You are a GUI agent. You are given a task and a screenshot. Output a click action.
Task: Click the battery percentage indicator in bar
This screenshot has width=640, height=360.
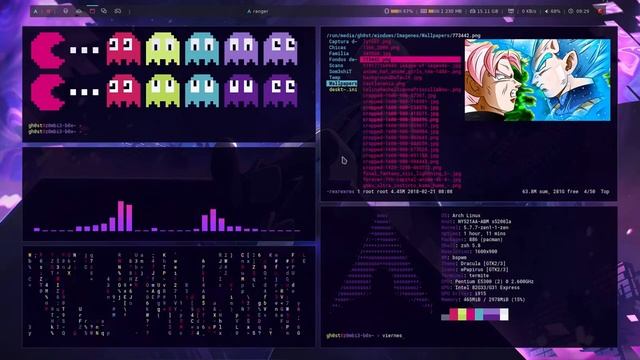(x=399, y=11)
